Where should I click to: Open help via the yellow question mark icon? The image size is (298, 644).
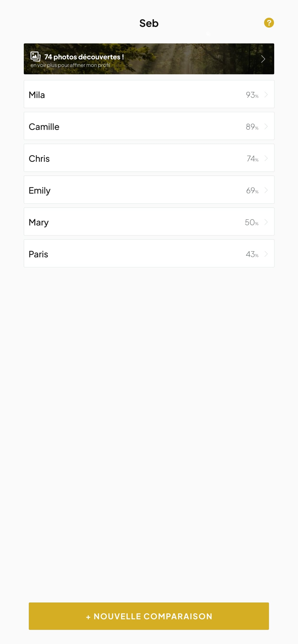[x=269, y=23]
